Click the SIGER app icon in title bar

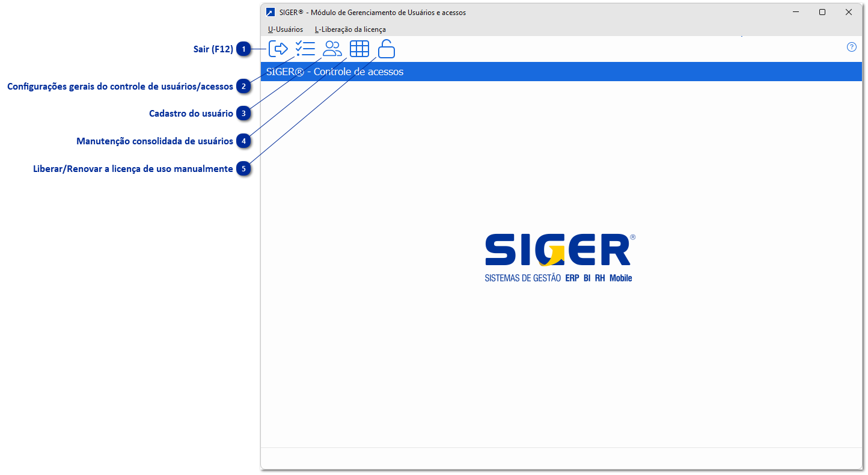pyautogui.click(x=270, y=12)
